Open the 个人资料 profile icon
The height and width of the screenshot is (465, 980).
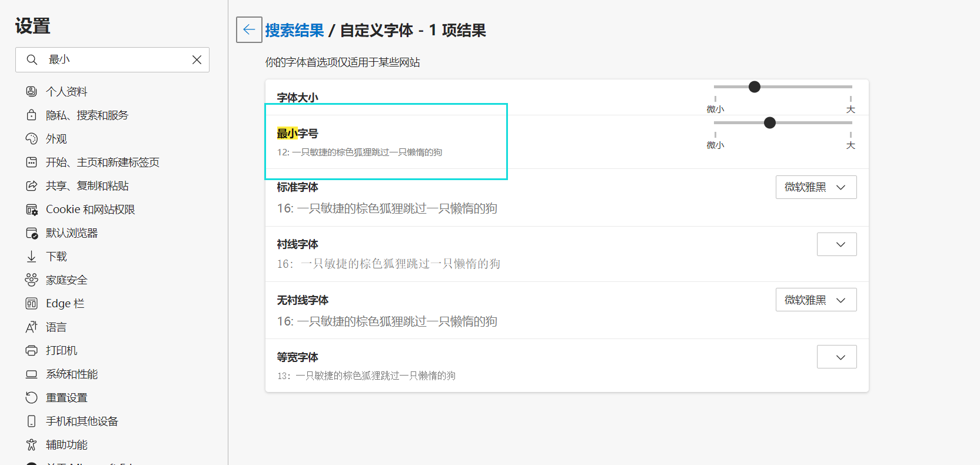pos(32,91)
